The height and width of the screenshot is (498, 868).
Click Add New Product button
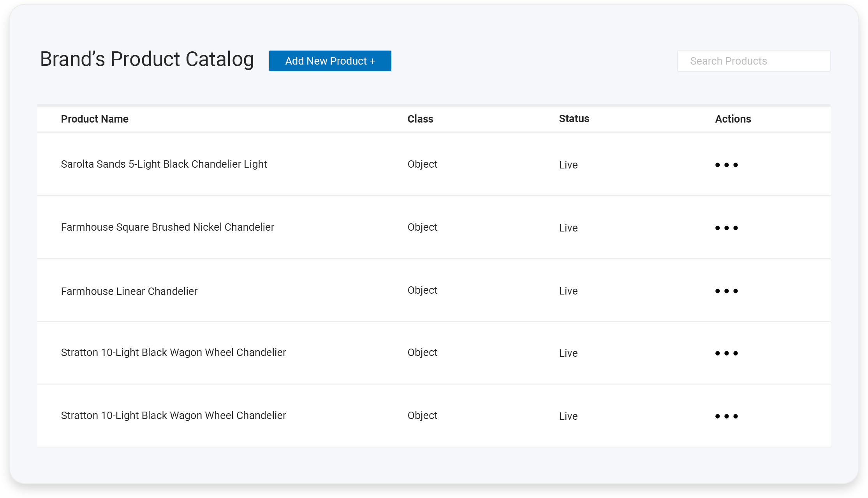pyautogui.click(x=330, y=61)
